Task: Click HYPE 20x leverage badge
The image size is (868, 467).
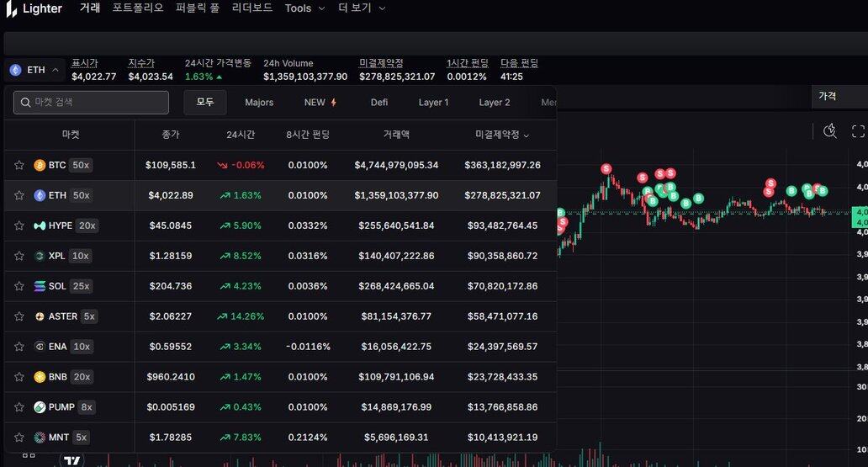Action: tap(87, 226)
